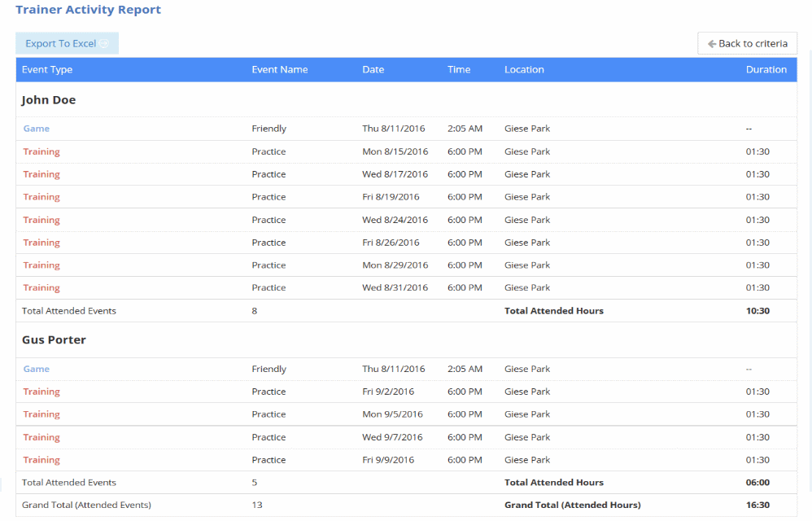Click the Location column header
Viewport: 812px width, 521px height.
click(x=524, y=70)
